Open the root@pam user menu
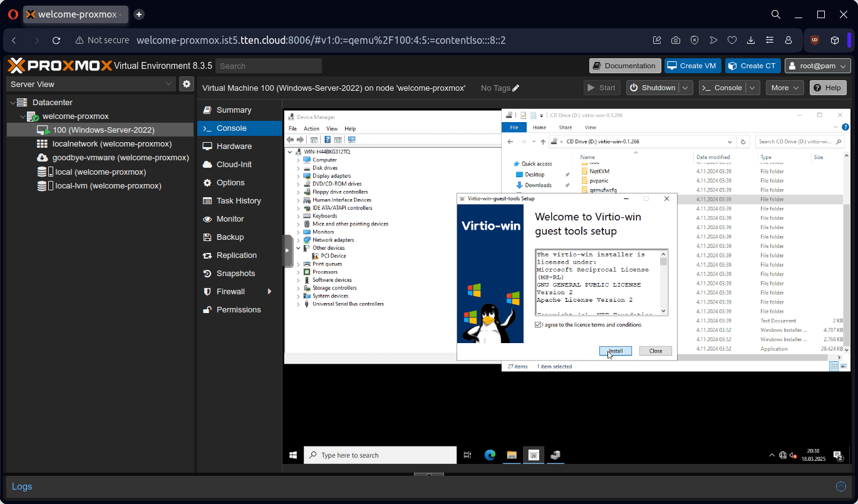This screenshot has height=504, width=858. pyautogui.click(x=818, y=66)
